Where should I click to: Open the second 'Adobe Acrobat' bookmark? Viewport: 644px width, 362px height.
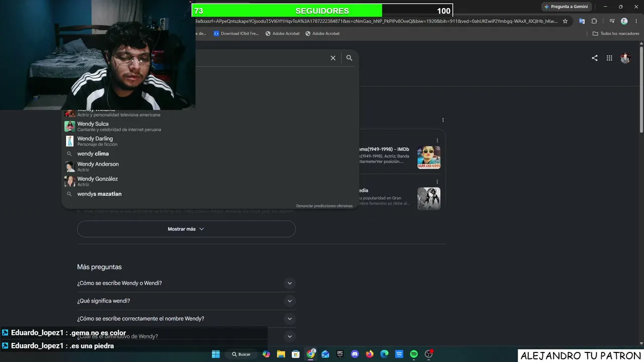(x=323, y=34)
